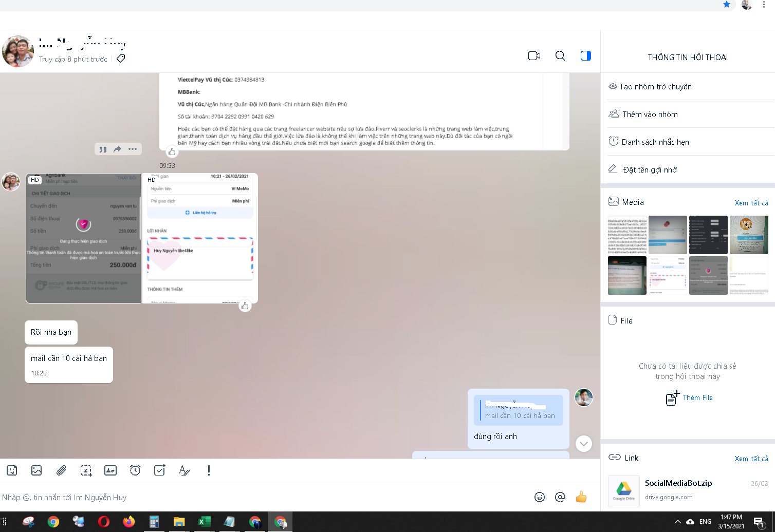Click Xem tất cả beside Link
The height and width of the screenshot is (532, 775).
tap(751, 459)
